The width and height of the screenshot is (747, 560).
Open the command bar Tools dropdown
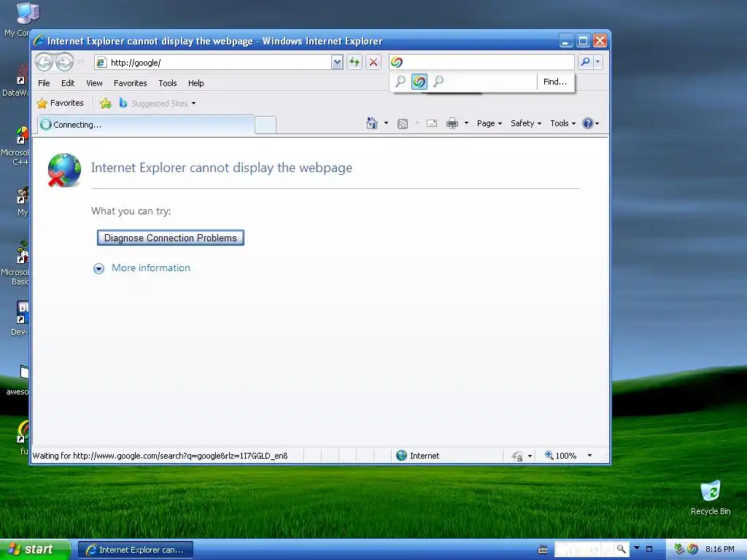562,123
